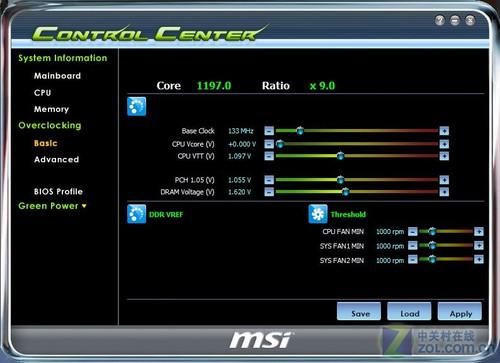Decrease SYS FAN2 MIN threshold with minus
The height and width of the screenshot is (363, 500).
coord(413,259)
